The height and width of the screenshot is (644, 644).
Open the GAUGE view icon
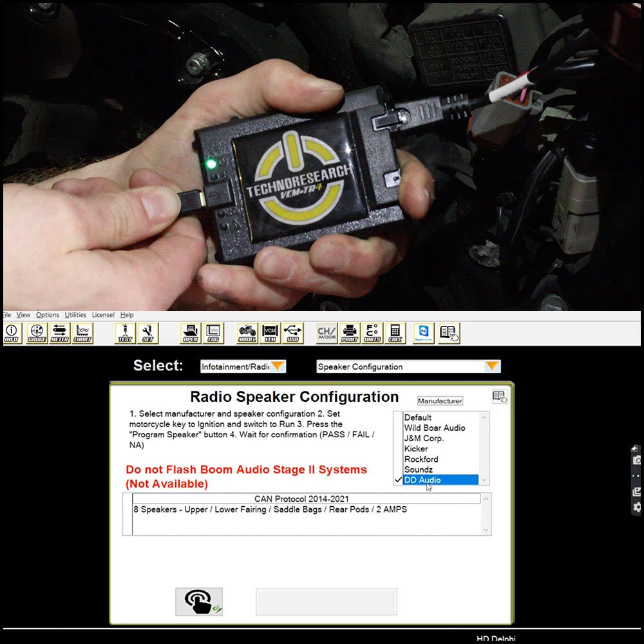click(x=37, y=333)
